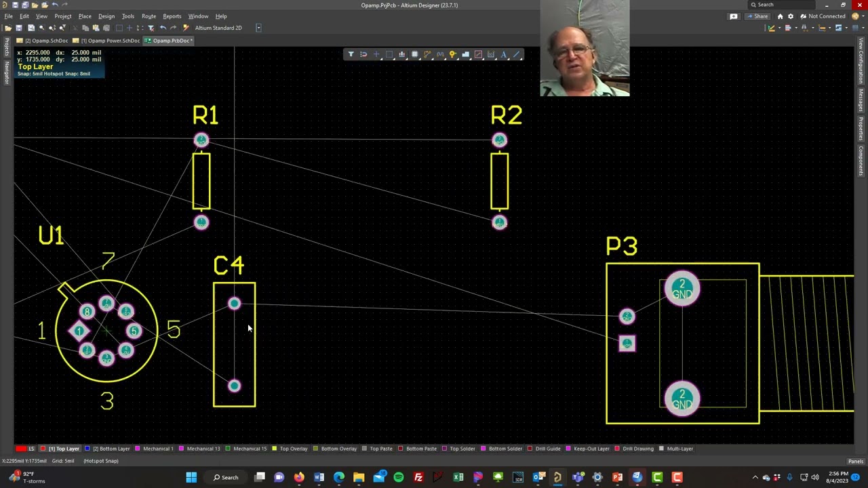Click the undo arrow in main toolbar

[x=163, y=28]
